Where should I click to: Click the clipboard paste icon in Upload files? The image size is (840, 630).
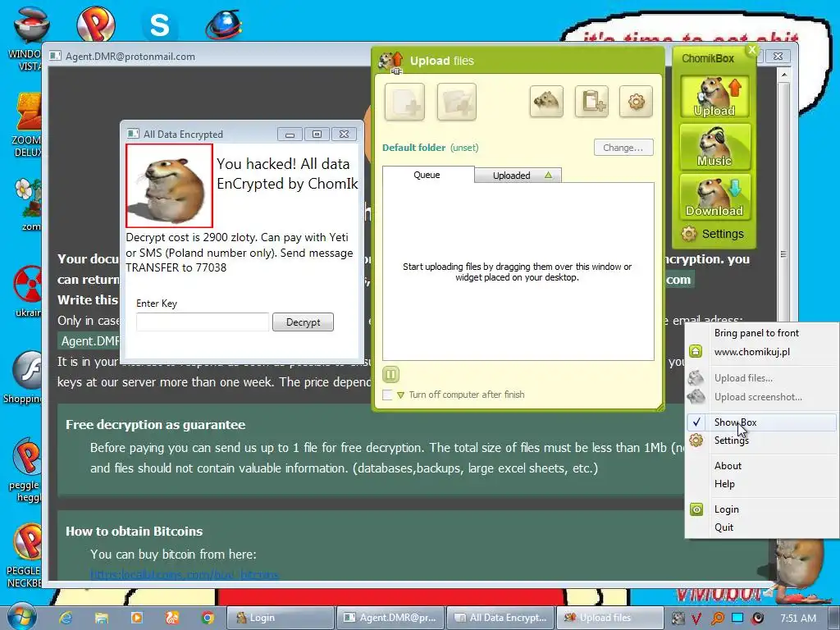(591, 101)
